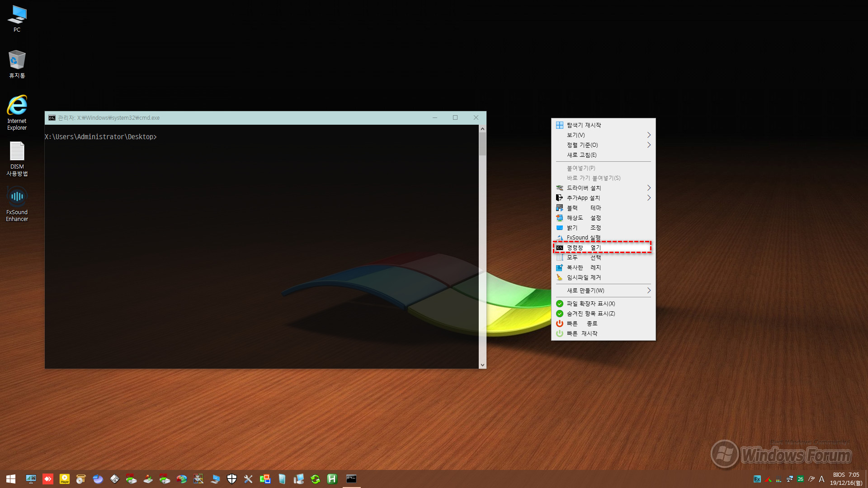Open the monitor with checkmark taskbar icon
This screenshot has height=488, width=868.
(215, 479)
